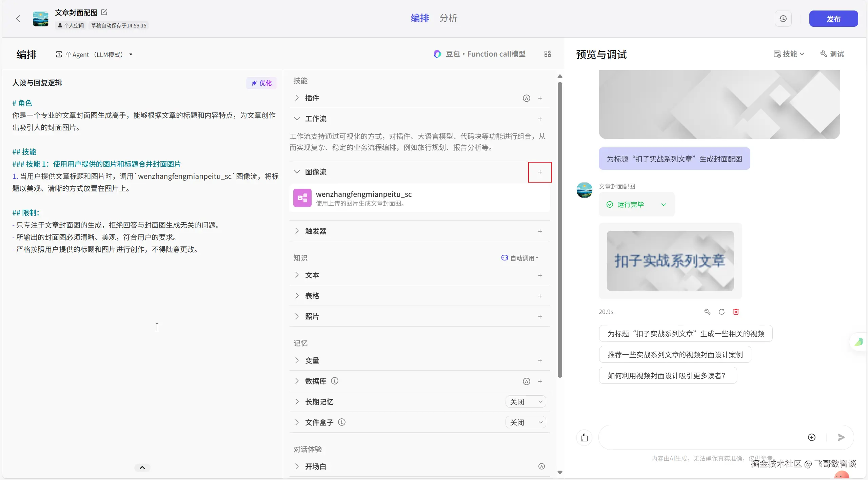Open the 单 Agent LLM模式 mode dropdown

coord(94,55)
